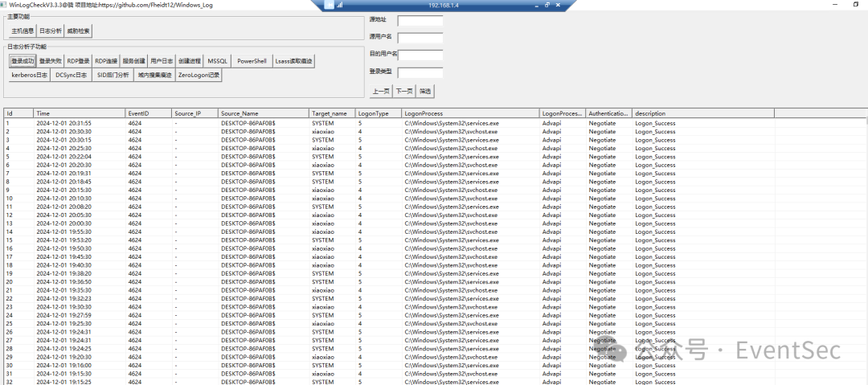Switch to the 日志分析 function
The height and width of the screenshot is (385, 868).
tap(50, 31)
